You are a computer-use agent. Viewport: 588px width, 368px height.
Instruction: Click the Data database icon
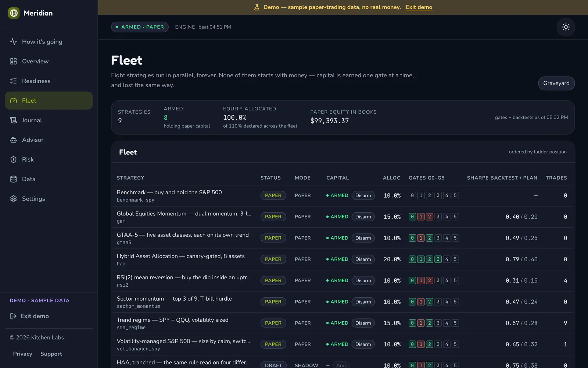(14, 179)
